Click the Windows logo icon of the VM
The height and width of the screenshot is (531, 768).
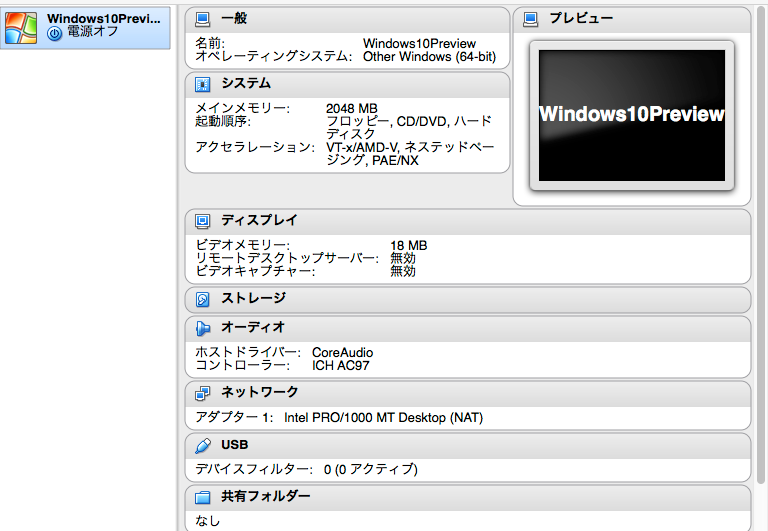21,28
